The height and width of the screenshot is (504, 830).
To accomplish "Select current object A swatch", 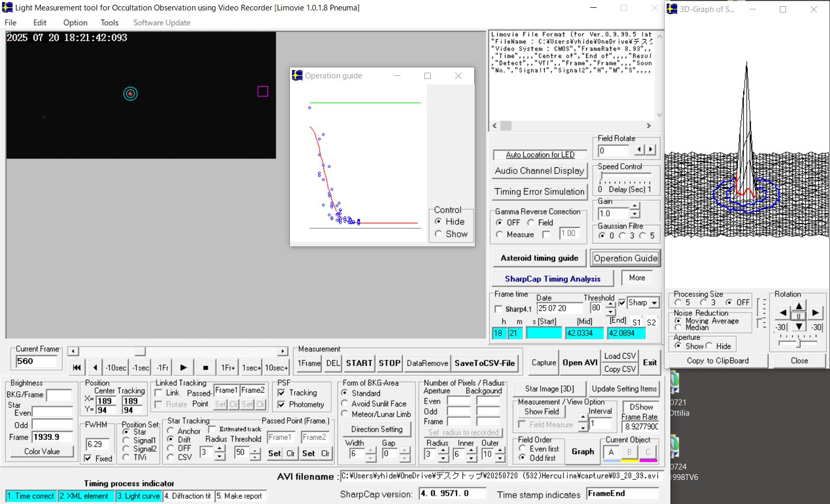I will click(611, 452).
